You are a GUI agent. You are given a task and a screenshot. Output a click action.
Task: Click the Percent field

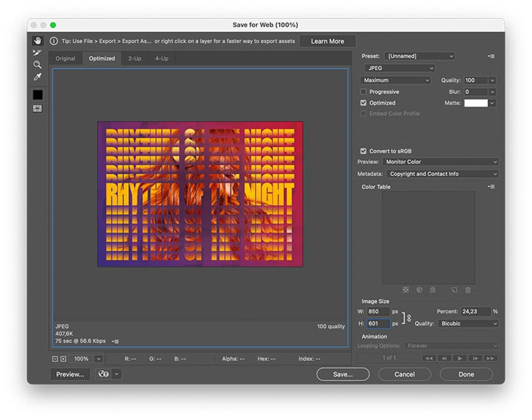click(x=475, y=311)
